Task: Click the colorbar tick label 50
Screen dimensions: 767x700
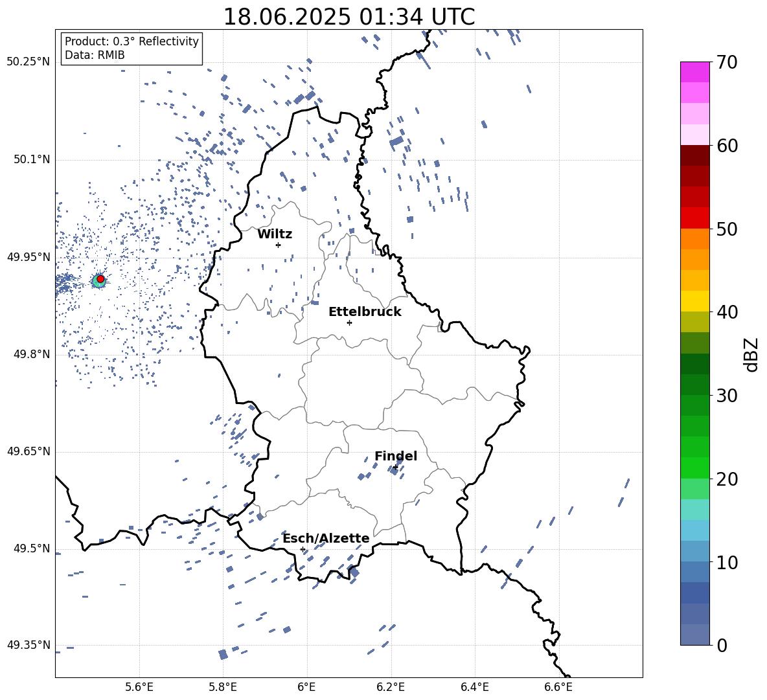Action: pos(727,229)
